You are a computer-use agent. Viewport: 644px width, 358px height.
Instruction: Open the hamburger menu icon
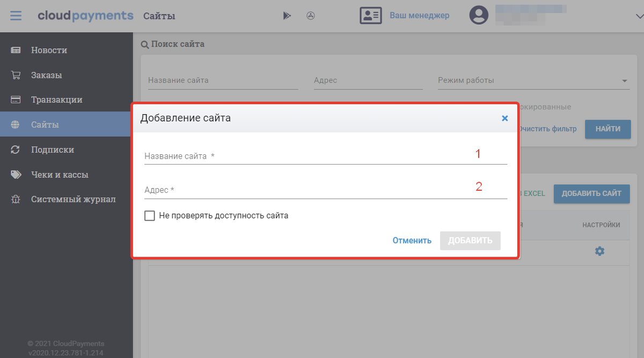coord(16,16)
